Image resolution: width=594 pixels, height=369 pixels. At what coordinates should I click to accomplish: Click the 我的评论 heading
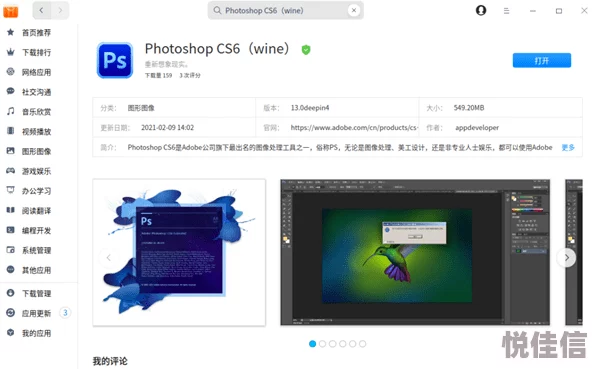click(x=110, y=361)
